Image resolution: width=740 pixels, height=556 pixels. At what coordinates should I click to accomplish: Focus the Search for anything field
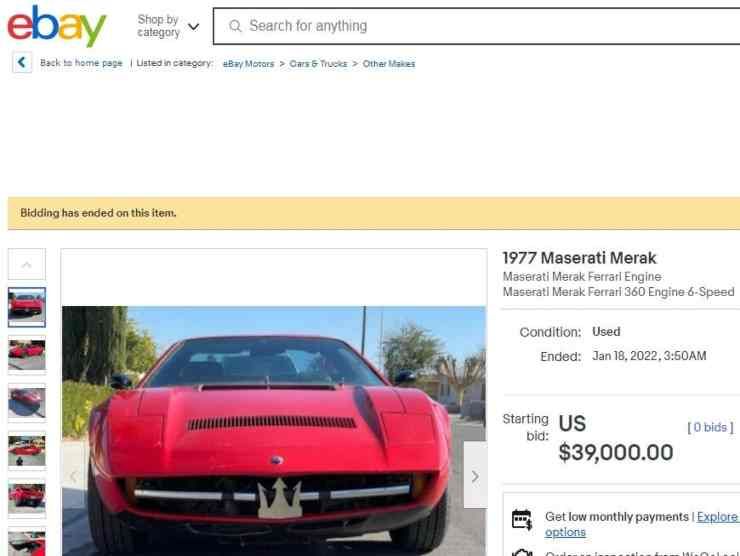pos(477,26)
